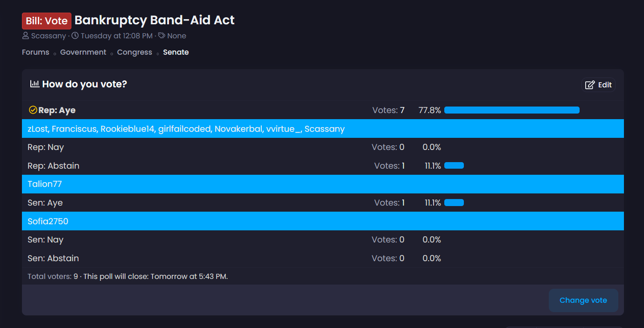Open the Senate breadcrumb
The height and width of the screenshot is (328, 644).
click(176, 52)
